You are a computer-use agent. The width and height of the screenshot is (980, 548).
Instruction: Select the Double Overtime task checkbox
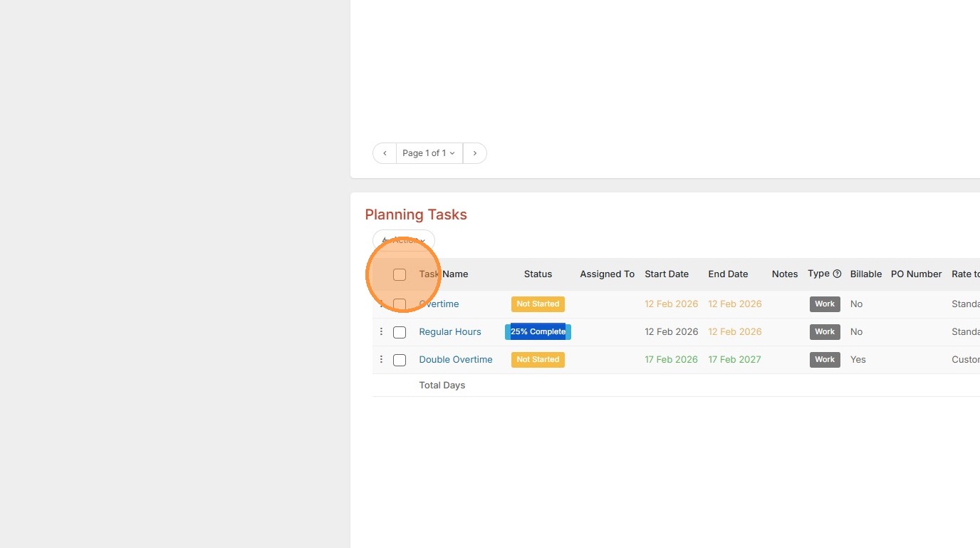point(400,360)
